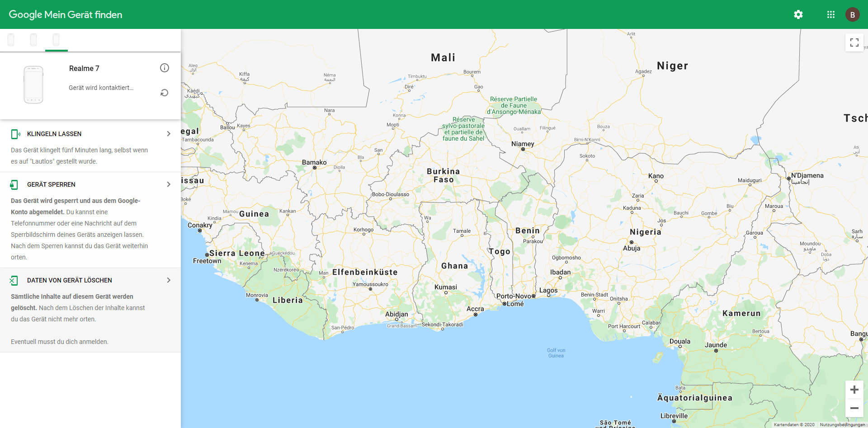Click the N'Djamena city marker
This screenshot has height=428, width=868.
coord(789,179)
